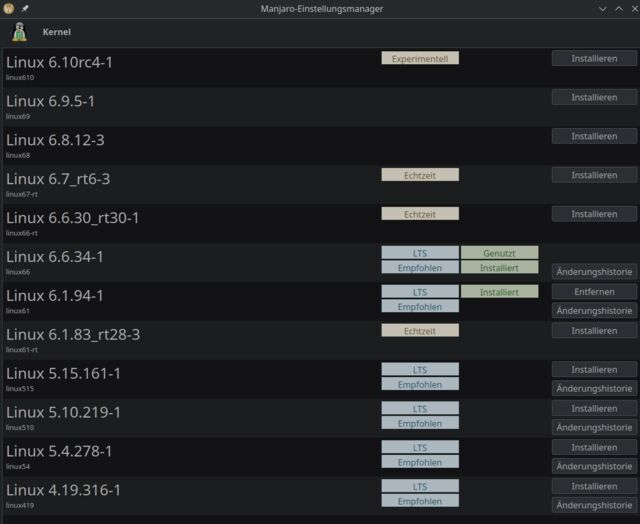Install the Linux 6.8.12-3 kernel
The width and height of the screenshot is (640, 524).
[x=594, y=136]
